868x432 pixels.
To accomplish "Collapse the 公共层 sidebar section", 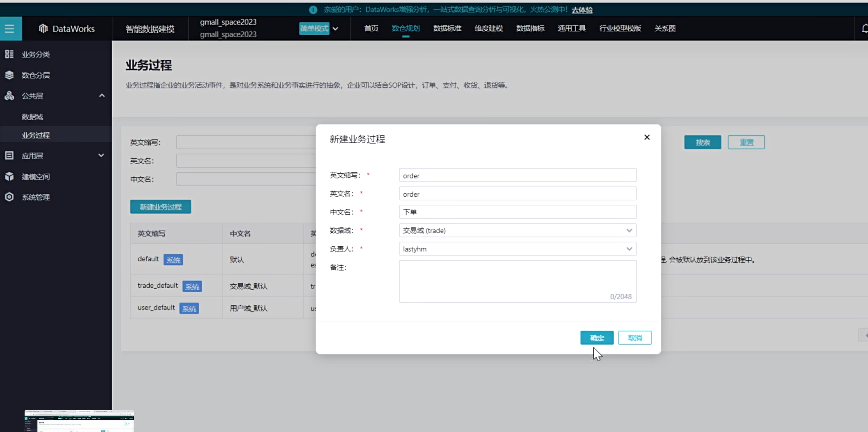I will pyautogui.click(x=101, y=96).
